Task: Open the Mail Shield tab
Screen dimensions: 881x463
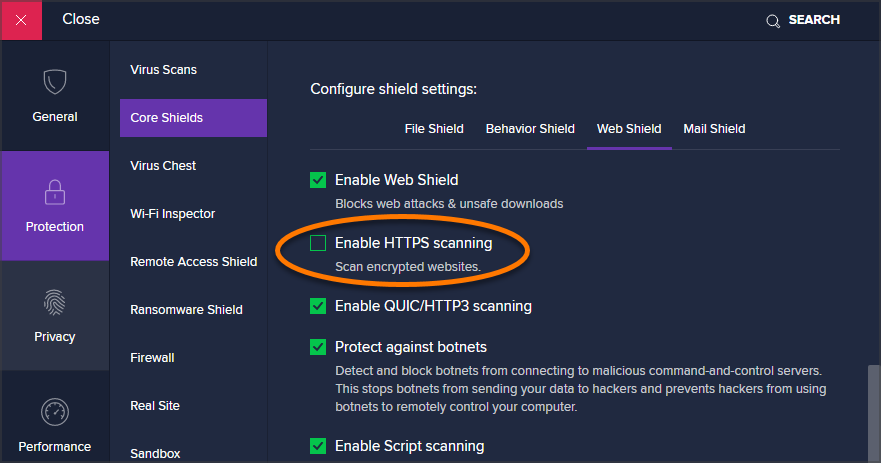Action: (x=714, y=129)
